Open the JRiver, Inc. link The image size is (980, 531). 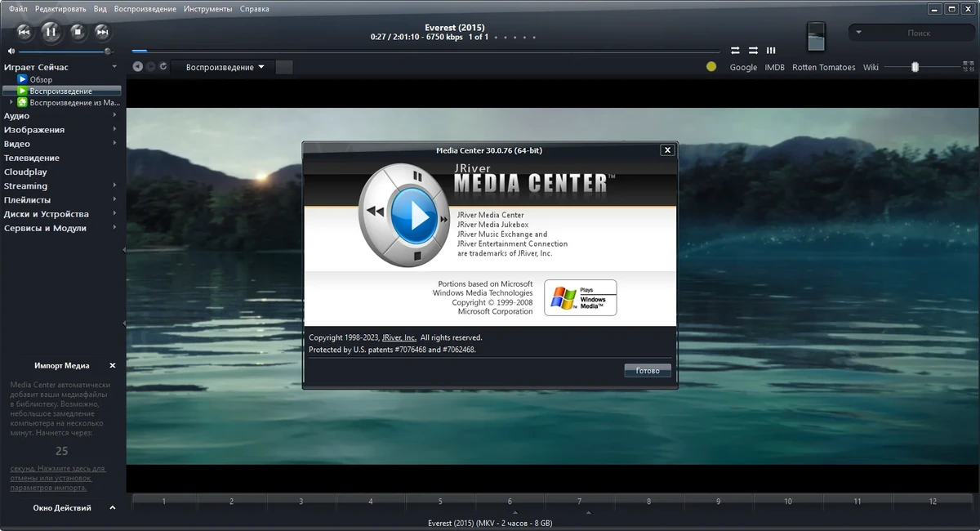pos(399,337)
